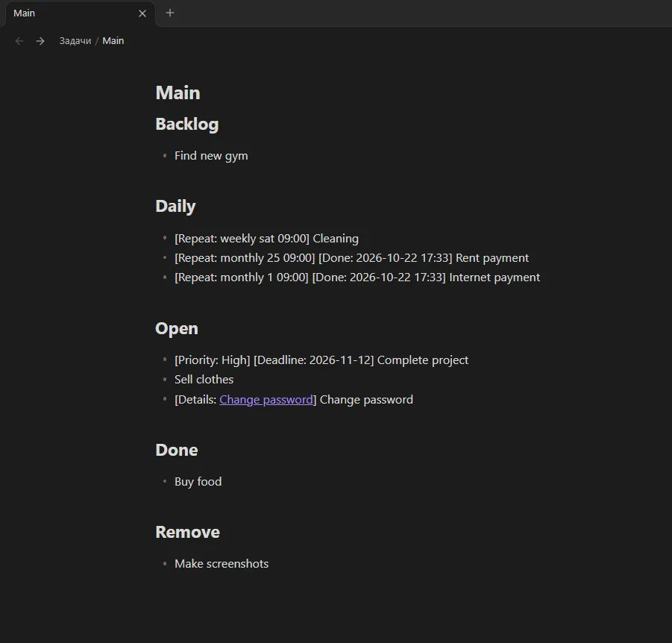Open the Задачи folder breadcrumb
This screenshot has width=672, height=643.
(x=75, y=41)
